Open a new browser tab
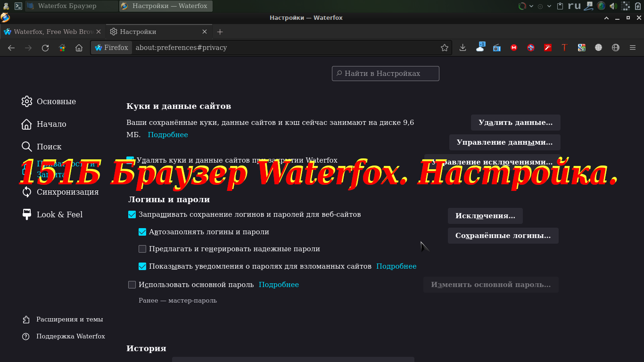This screenshot has width=644, height=362. 220,32
